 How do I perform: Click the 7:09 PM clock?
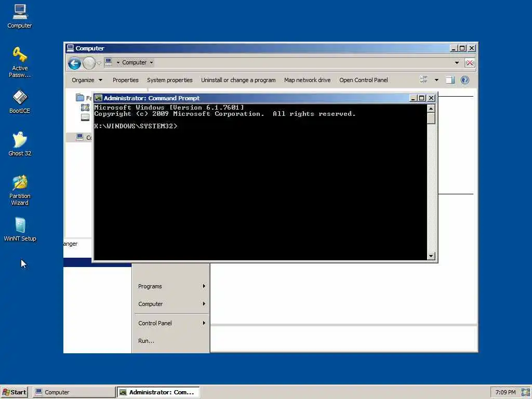[x=505, y=392]
